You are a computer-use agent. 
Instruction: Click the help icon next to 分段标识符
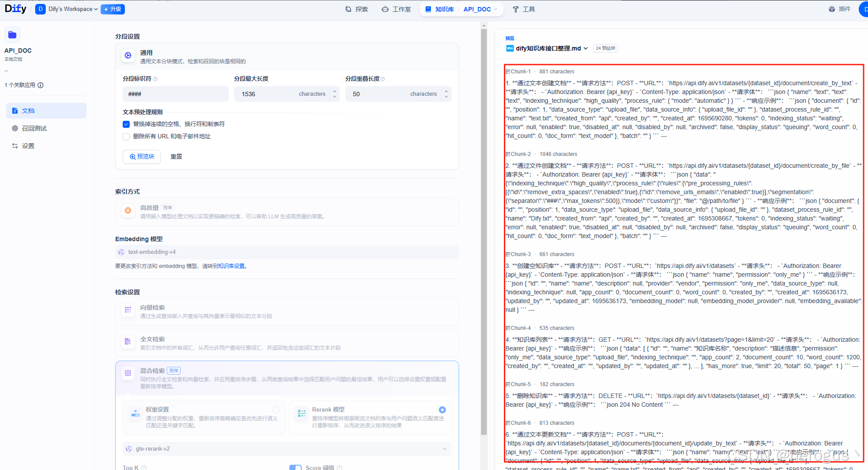click(x=155, y=79)
